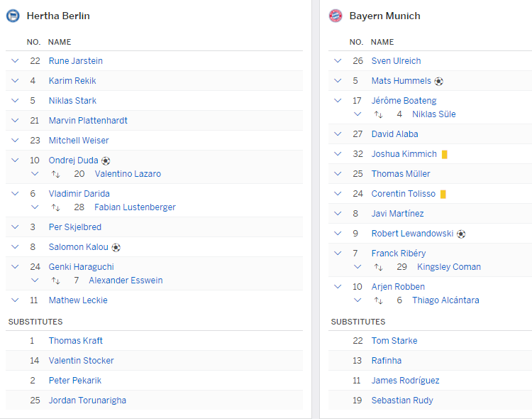Click the goal icon next to Mats Hummels
Viewport: 532px width, 419px height.
438,81
